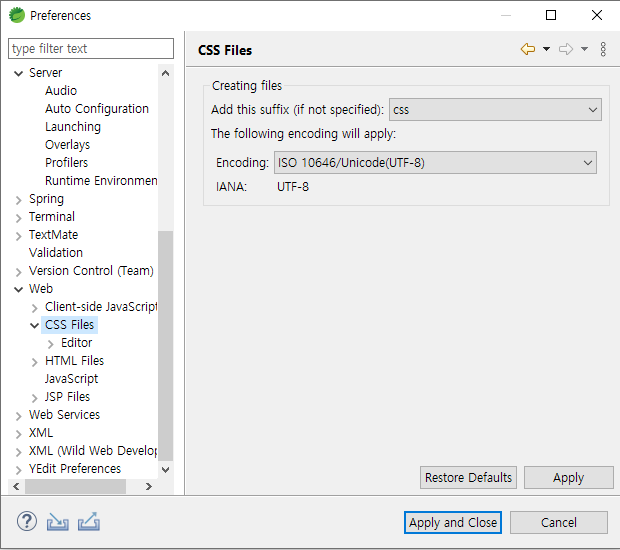Select Profilers preference page
Screen dimensions: 620x550
[x=66, y=163]
